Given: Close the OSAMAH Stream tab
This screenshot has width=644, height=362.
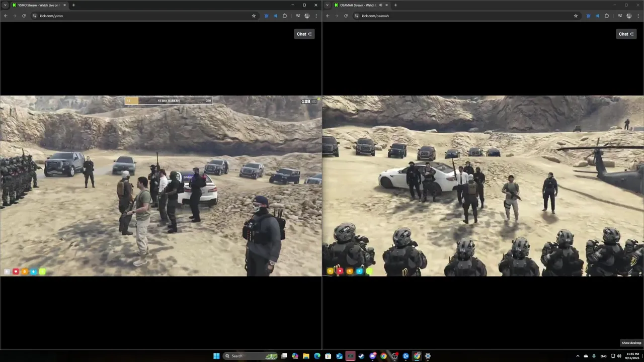Looking at the screenshot, I should pos(386,5).
